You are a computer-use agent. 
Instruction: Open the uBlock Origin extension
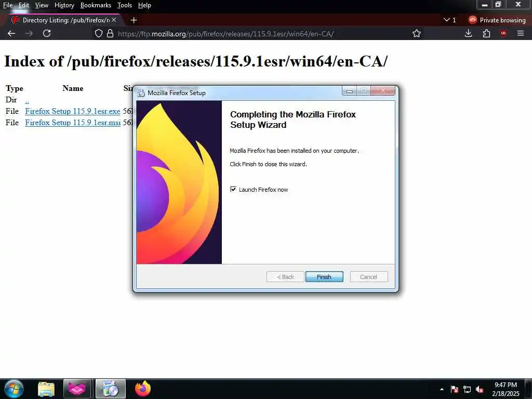pos(503,33)
